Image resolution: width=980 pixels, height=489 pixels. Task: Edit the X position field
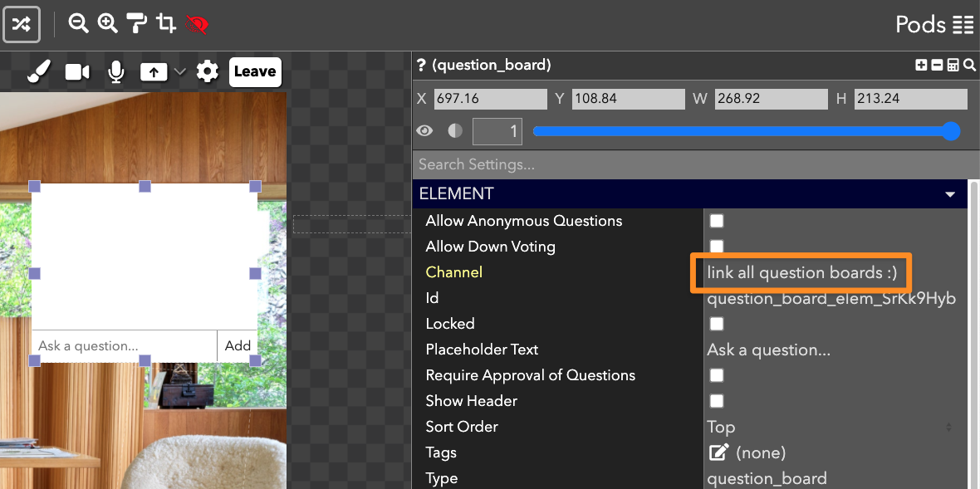tap(491, 99)
